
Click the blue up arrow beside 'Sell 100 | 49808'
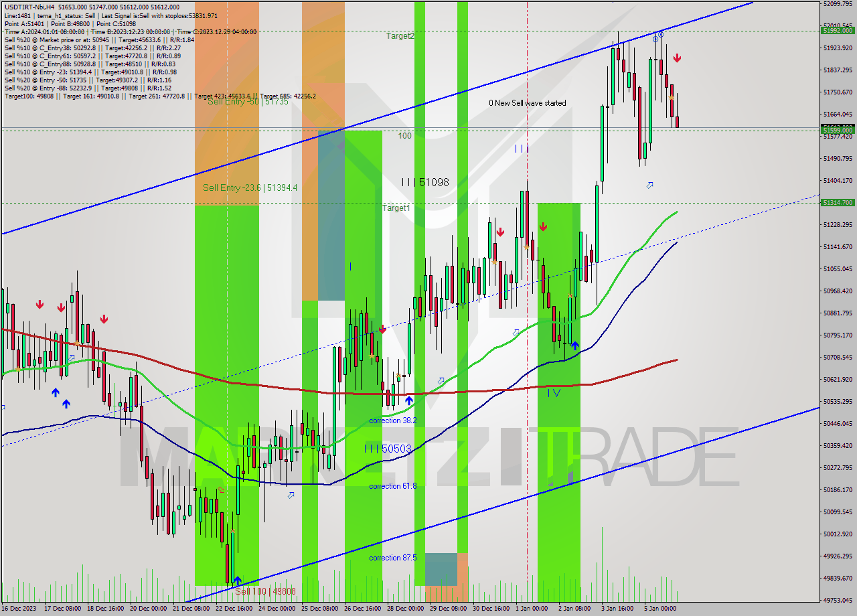pyautogui.click(x=237, y=581)
